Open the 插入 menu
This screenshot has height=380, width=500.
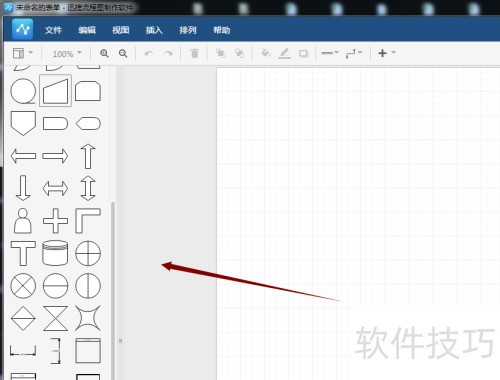(154, 30)
